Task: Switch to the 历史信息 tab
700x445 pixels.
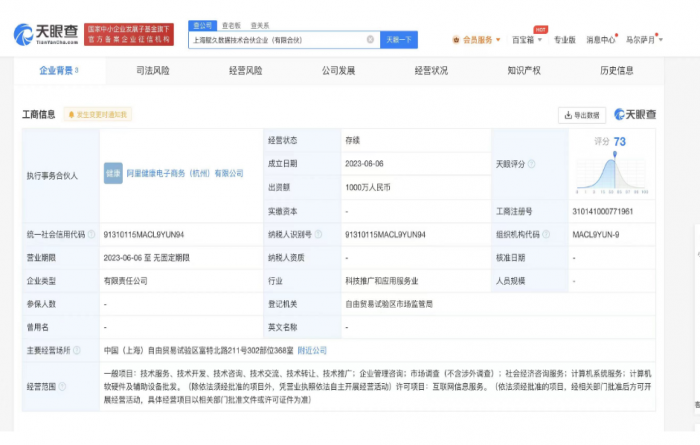Action: point(617,71)
